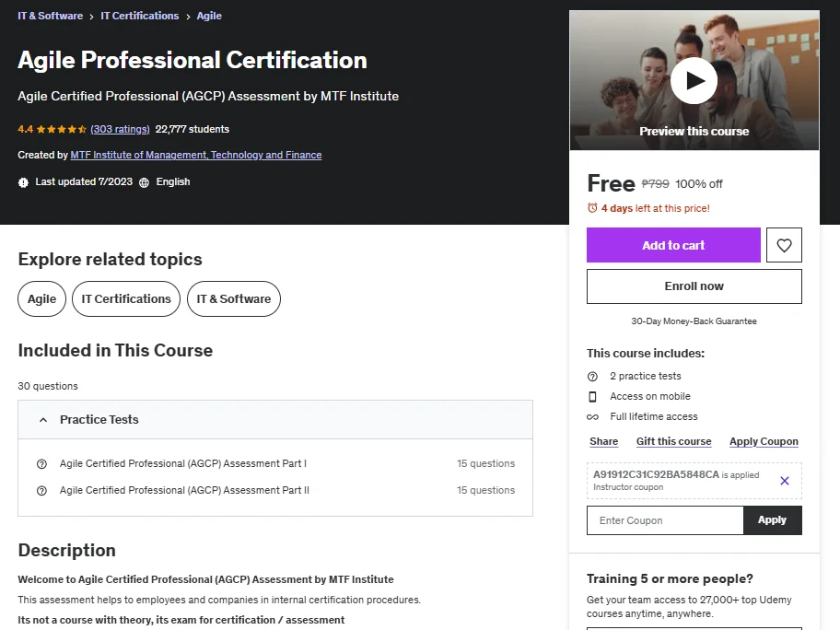Click the mobile access phone icon
840x630 pixels.
(592, 397)
